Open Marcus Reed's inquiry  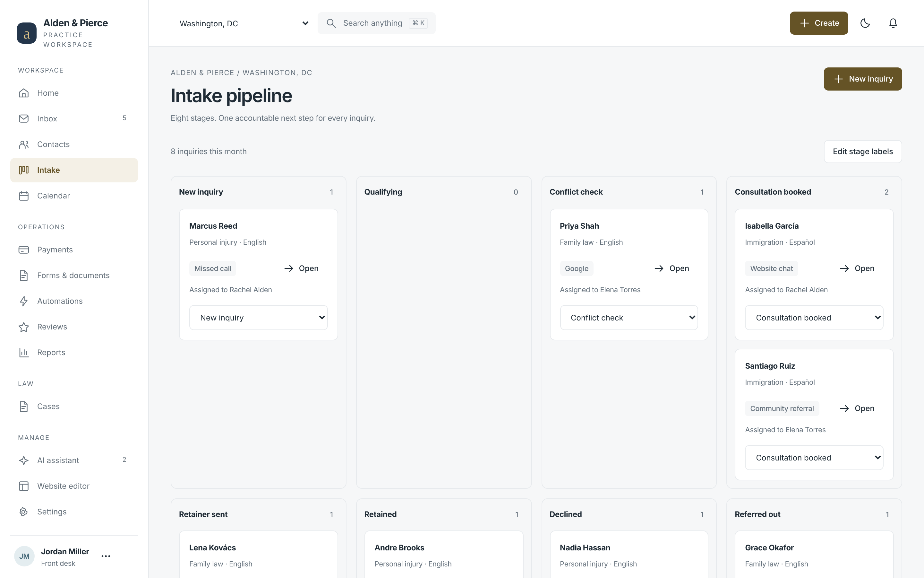(x=301, y=268)
